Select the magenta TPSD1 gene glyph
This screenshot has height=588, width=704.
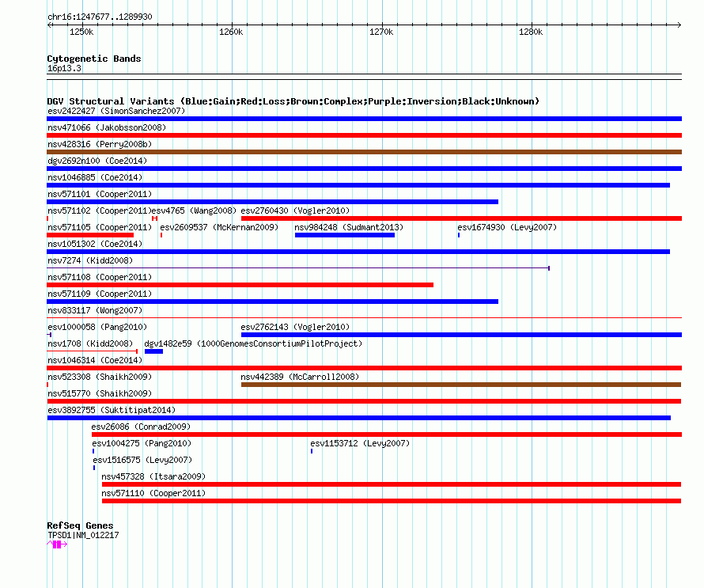coord(57,544)
